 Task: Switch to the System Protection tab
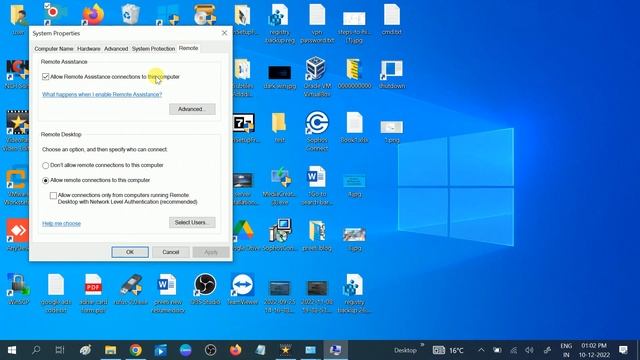click(153, 49)
